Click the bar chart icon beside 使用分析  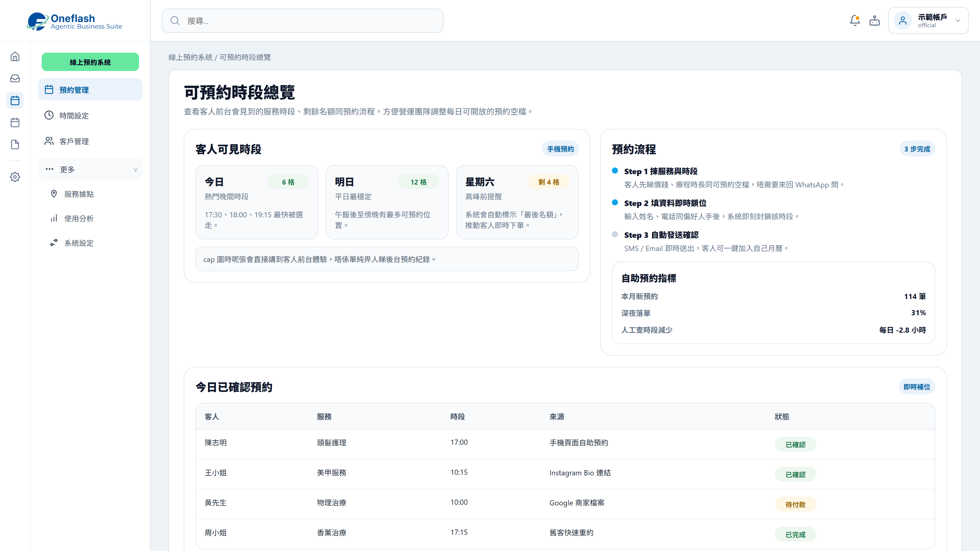click(x=54, y=218)
